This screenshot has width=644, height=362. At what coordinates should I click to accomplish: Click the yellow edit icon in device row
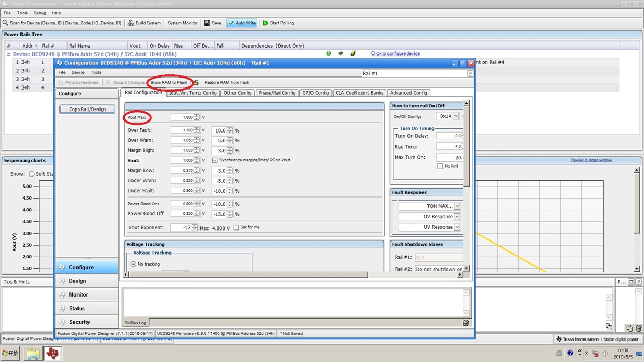(353, 53)
